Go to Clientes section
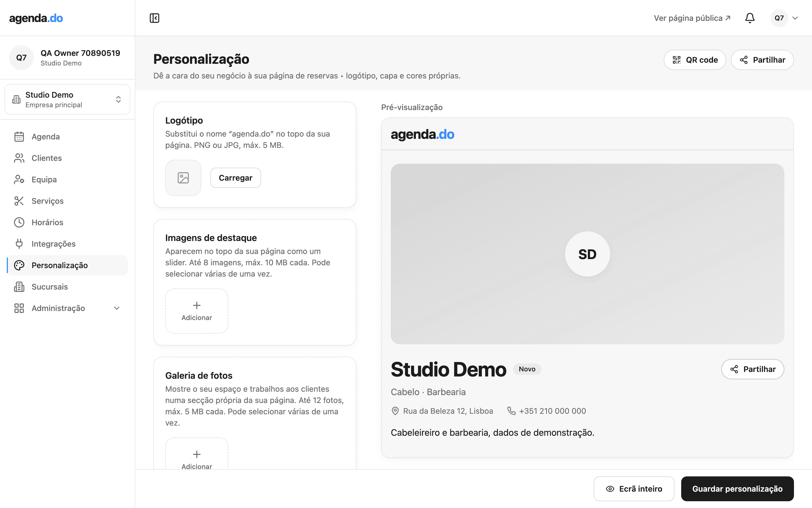The width and height of the screenshot is (812, 508). (x=67, y=158)
